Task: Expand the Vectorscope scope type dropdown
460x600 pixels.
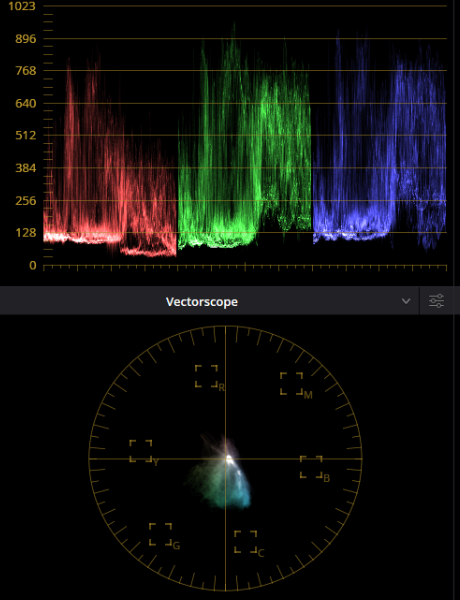Action: pyautogui.click(x=406, y=301)
